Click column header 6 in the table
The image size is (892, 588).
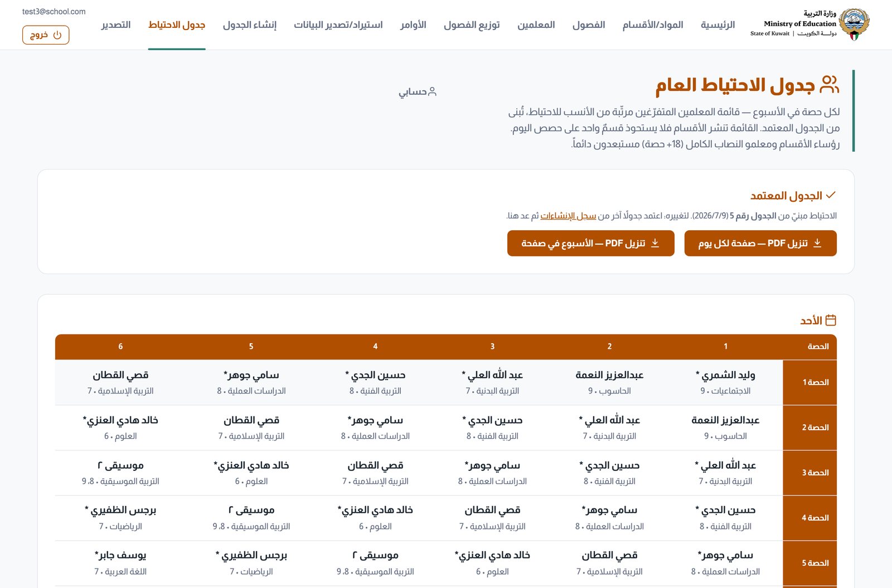pos(120,347)
